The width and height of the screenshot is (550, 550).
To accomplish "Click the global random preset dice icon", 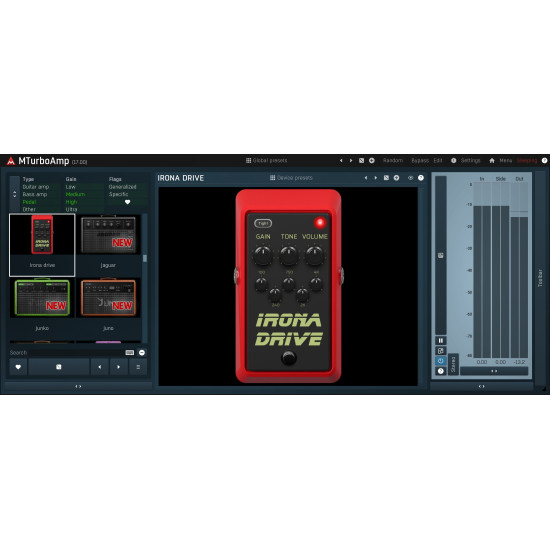I will [361, 161].
